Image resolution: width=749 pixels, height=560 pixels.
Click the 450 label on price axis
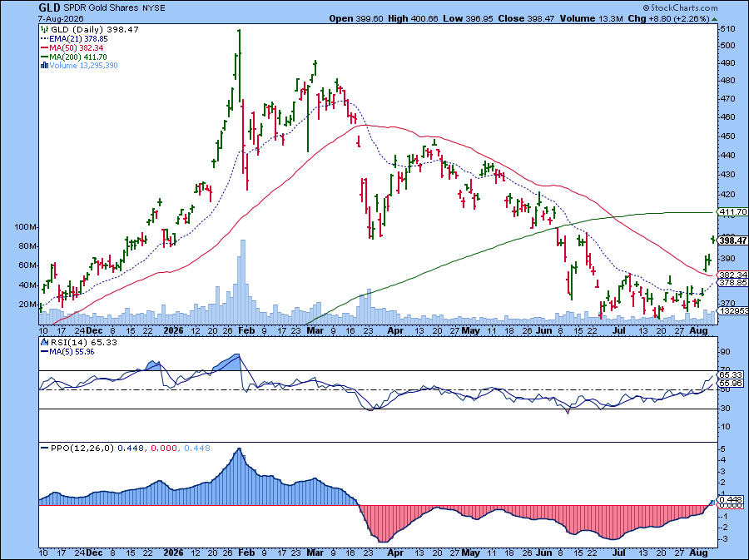[x=728, y=136]
